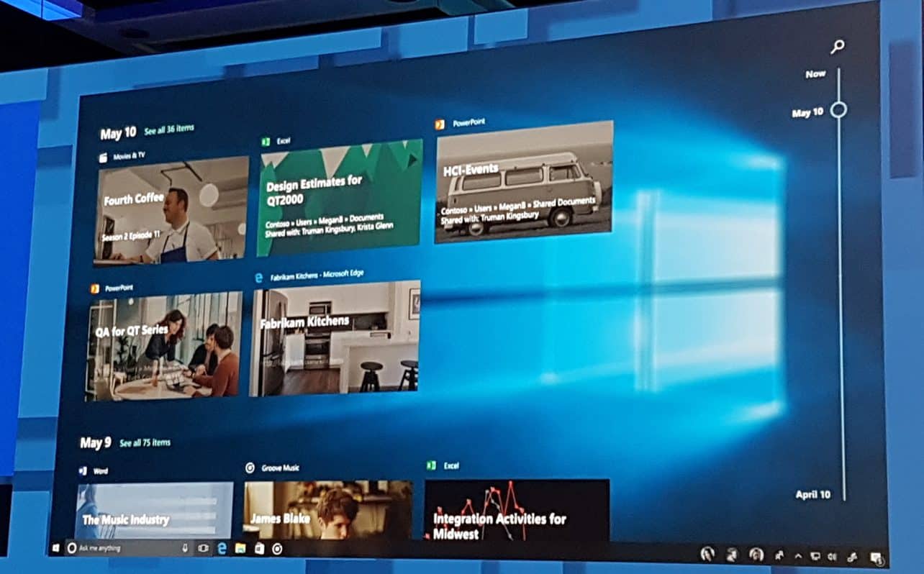Activate the Cortana microphone icon

(185, 548)
